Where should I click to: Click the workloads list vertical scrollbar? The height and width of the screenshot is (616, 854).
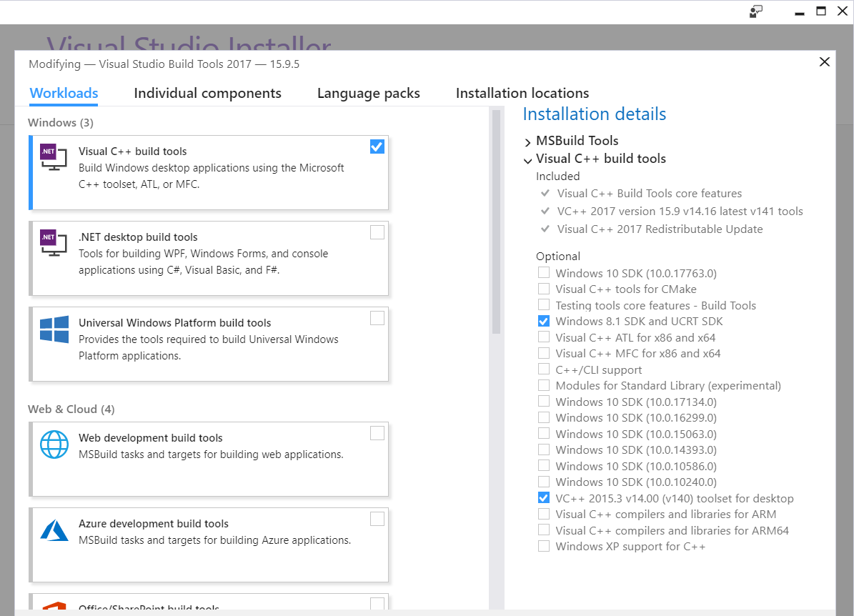tap(496, 222)
